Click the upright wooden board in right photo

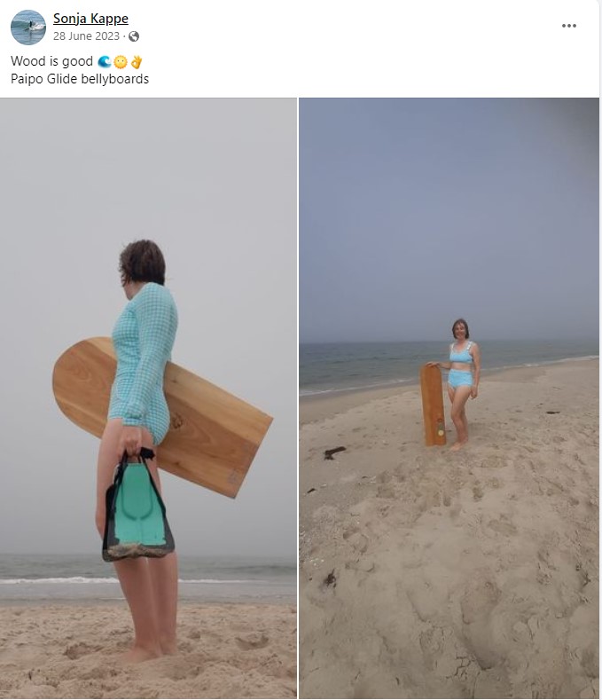coord(433,405)
